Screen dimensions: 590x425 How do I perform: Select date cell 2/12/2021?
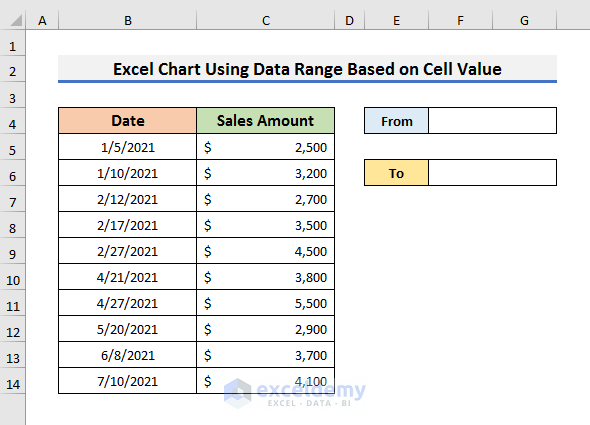coord(128,199)
